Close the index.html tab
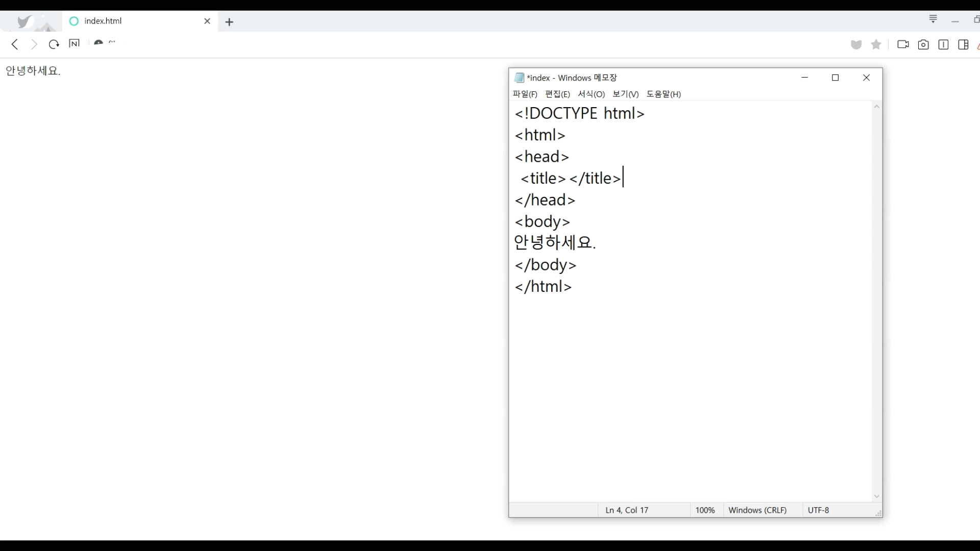Image resolution: width=980 pixels, height=551 pixels. 207,21
